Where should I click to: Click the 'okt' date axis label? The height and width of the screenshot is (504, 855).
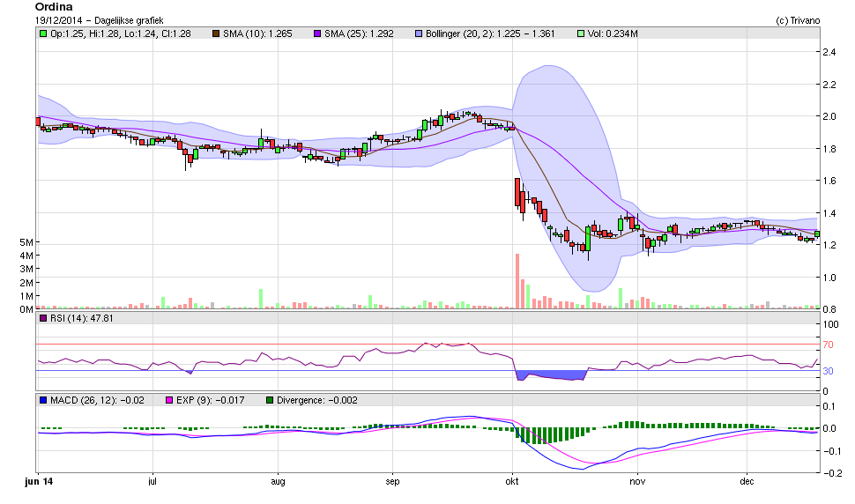pos(512,482)
